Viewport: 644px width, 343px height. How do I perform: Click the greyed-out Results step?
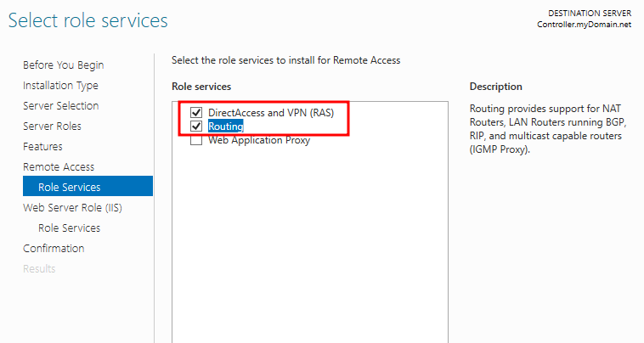coord(39,269)
